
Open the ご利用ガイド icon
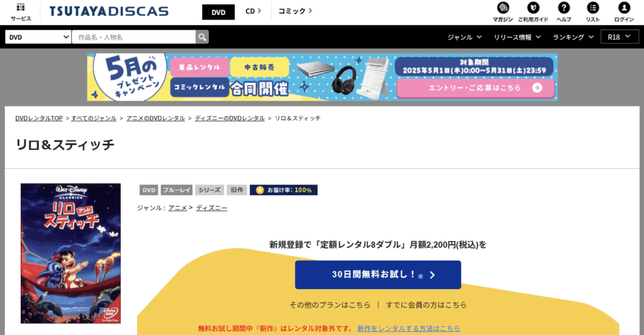pyautogui.click(x=533, y=12)
